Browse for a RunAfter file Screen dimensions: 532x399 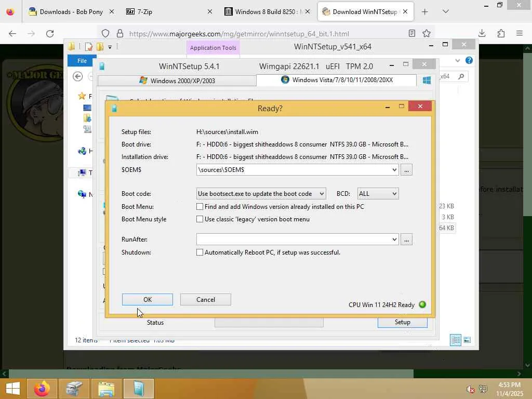(406, 239)
